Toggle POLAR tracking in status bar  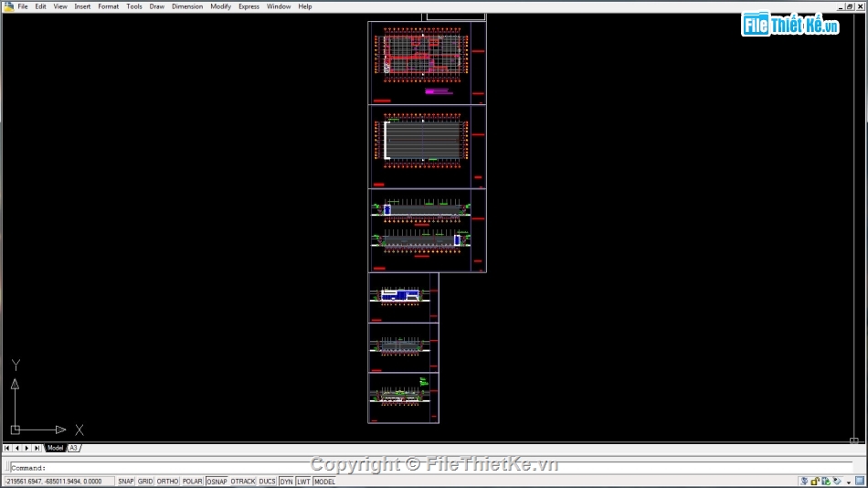192,482
